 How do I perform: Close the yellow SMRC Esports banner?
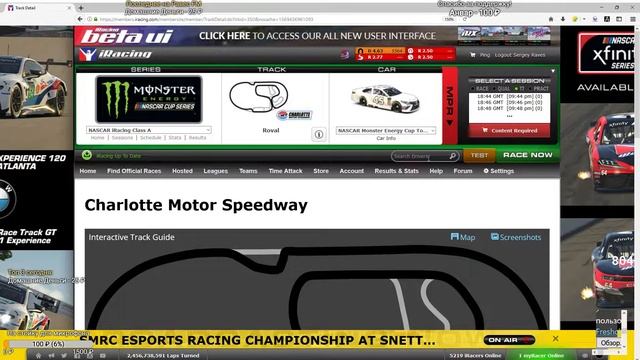(x=556, y=339)
